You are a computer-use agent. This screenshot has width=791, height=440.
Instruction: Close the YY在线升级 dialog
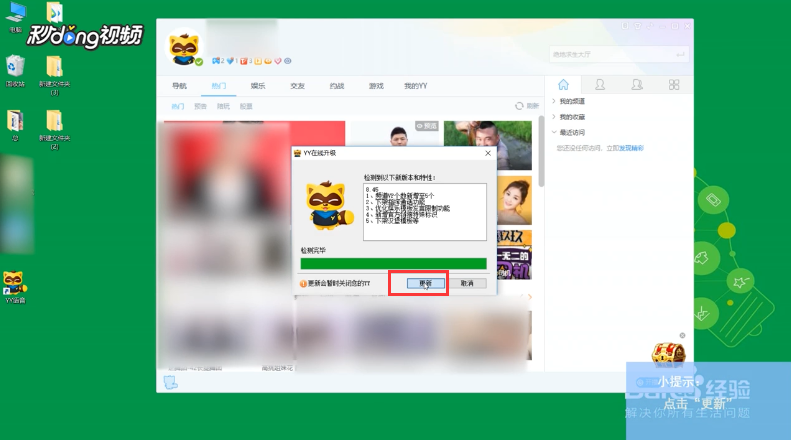pyautogui.click(x=488, y=153)
